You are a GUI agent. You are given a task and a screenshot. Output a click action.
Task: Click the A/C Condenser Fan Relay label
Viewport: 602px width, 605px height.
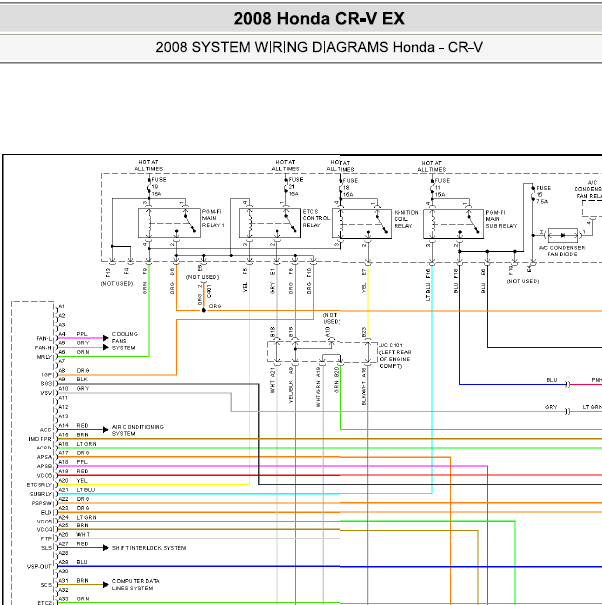590,190
